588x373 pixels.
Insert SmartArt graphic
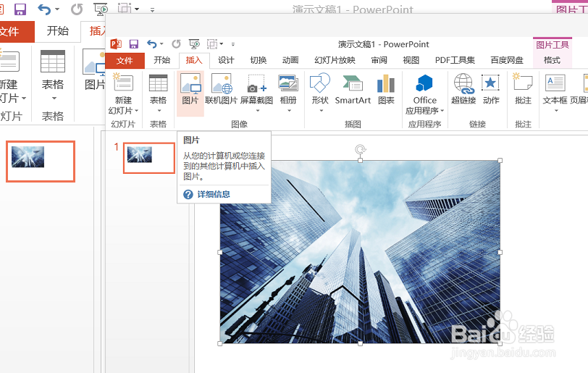point(353,89)
